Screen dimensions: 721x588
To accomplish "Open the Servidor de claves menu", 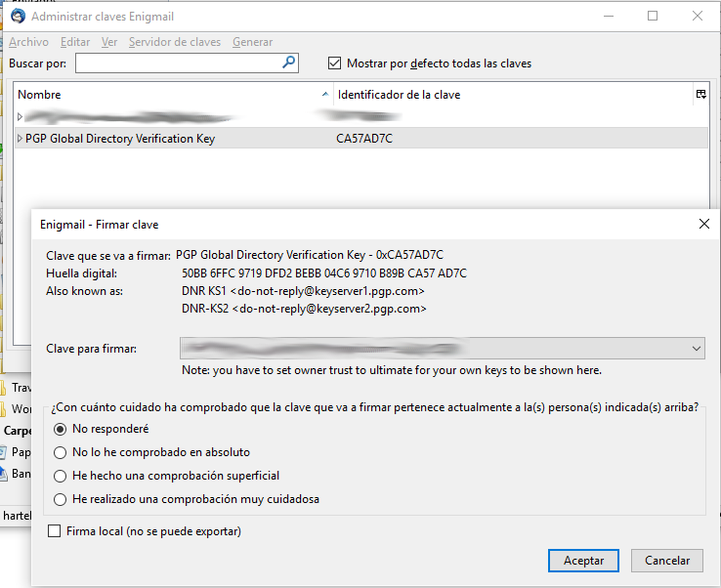I will (x=175, y=42).
